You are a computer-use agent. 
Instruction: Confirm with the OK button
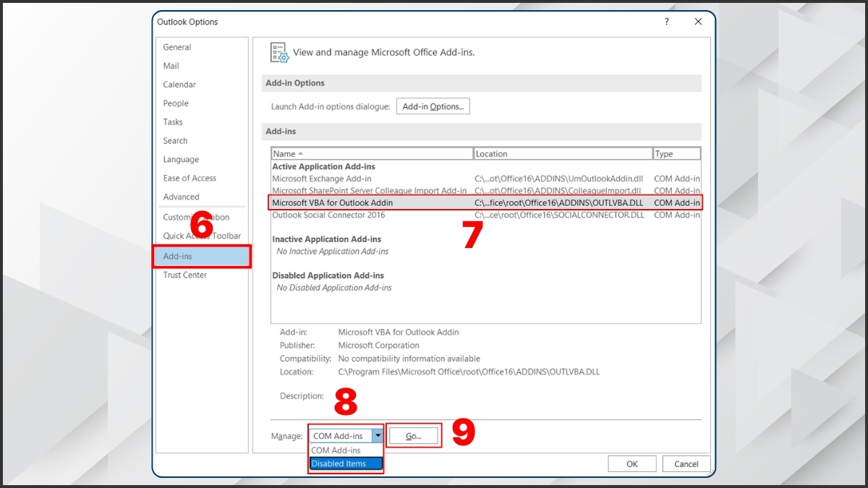[632, 464]
